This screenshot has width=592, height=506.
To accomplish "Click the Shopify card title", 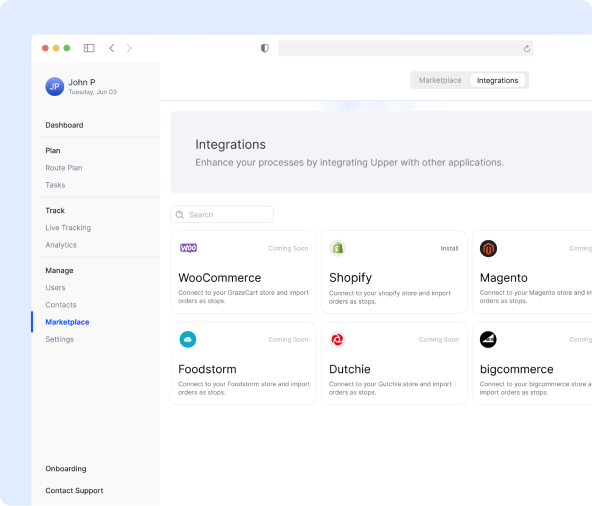I will point(350,278).
